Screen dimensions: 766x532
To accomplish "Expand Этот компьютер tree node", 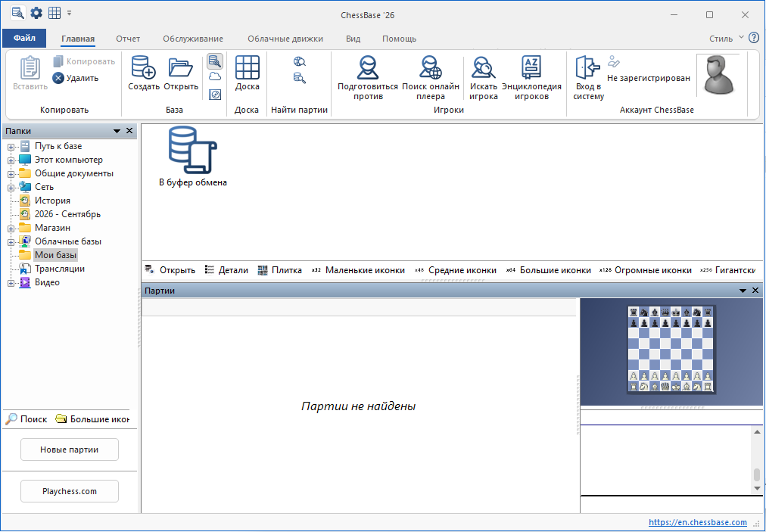I will click(11, 160).
